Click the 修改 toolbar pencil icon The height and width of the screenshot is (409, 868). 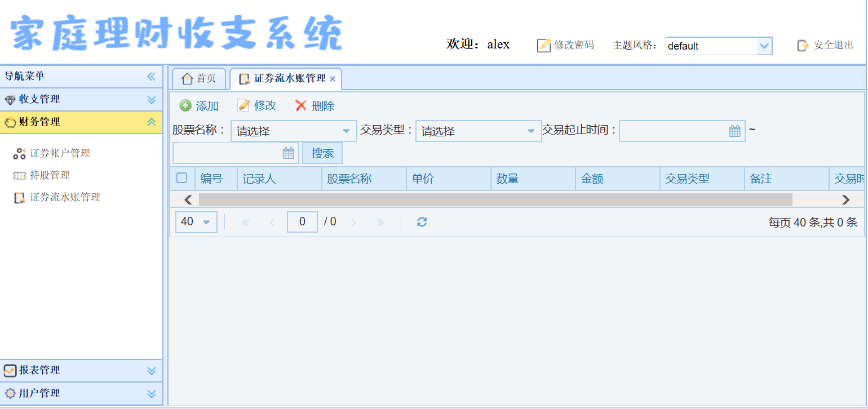coord(243,105)
